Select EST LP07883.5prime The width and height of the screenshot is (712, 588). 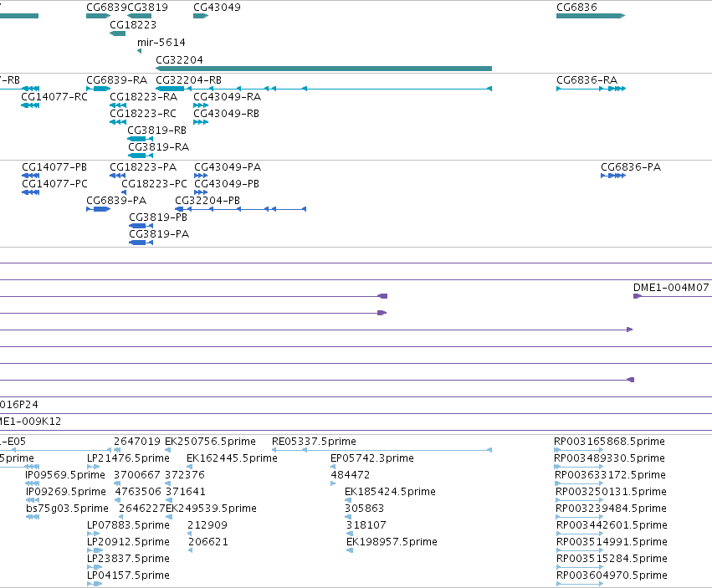point(129,525)
